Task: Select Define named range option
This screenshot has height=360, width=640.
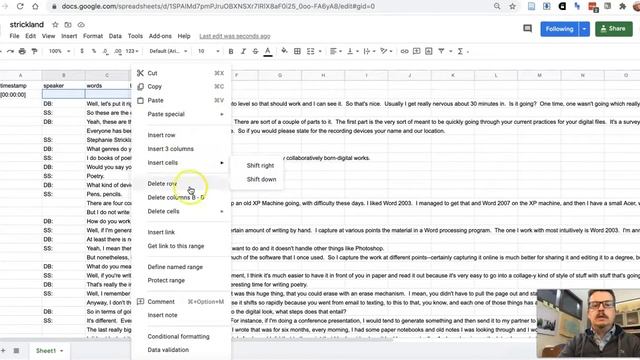Action: click(x=180, y=267)
